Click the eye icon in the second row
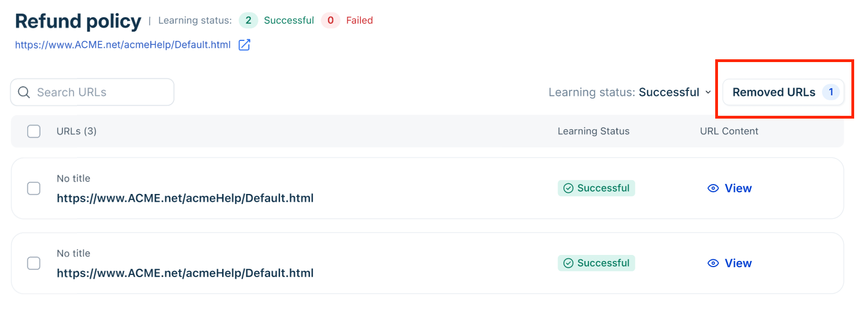 (714, 263)
